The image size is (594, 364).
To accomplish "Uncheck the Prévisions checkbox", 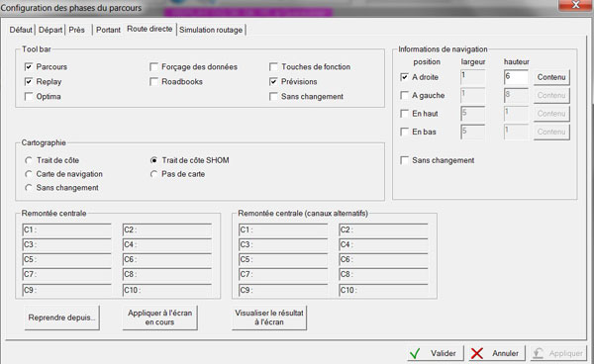I will tap(273, 81).
